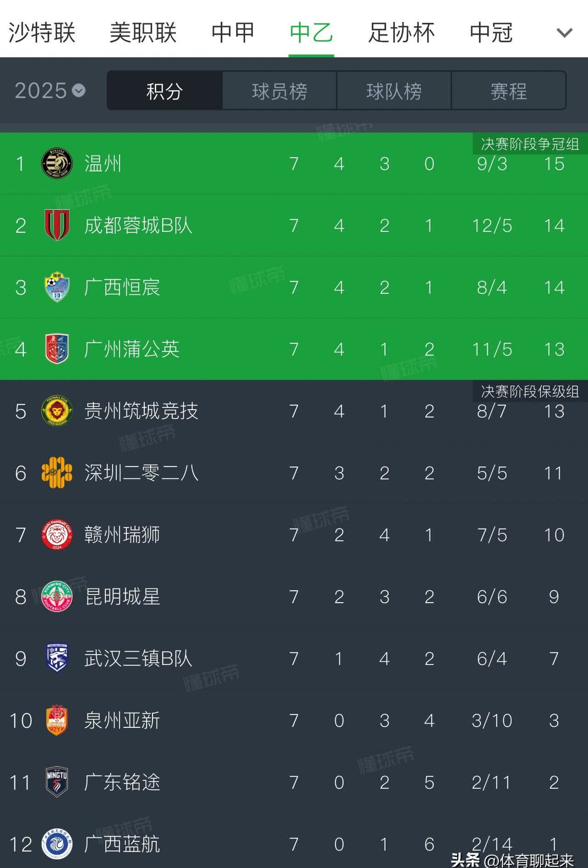Switch to the 中甲 league tab
Viewport: 588px width, 868px height.
click(x=233, y=33)
